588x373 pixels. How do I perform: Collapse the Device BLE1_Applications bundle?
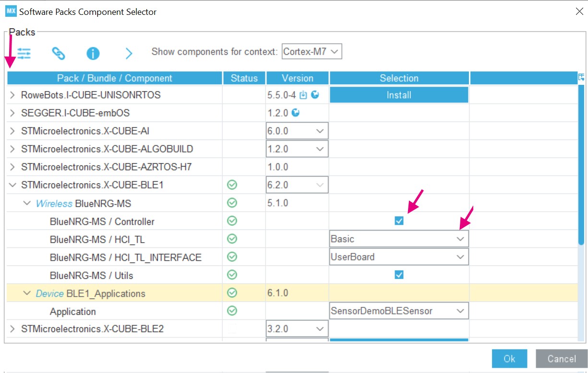pyautogui.click(x=27, y=293)
